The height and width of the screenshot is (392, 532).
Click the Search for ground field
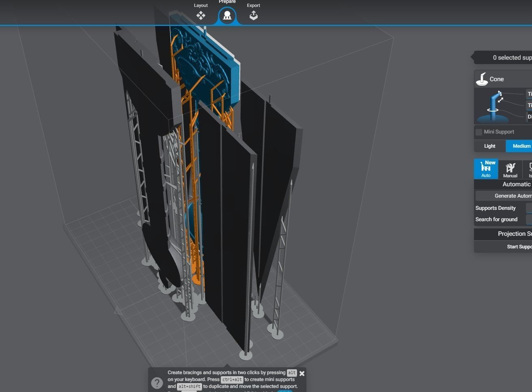coord(529,220)
